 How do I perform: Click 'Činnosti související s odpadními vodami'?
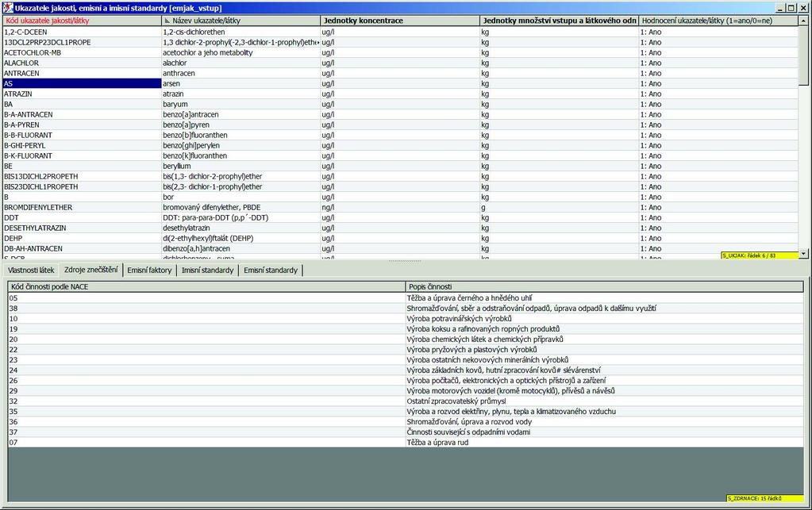click(x=468, y=432)
